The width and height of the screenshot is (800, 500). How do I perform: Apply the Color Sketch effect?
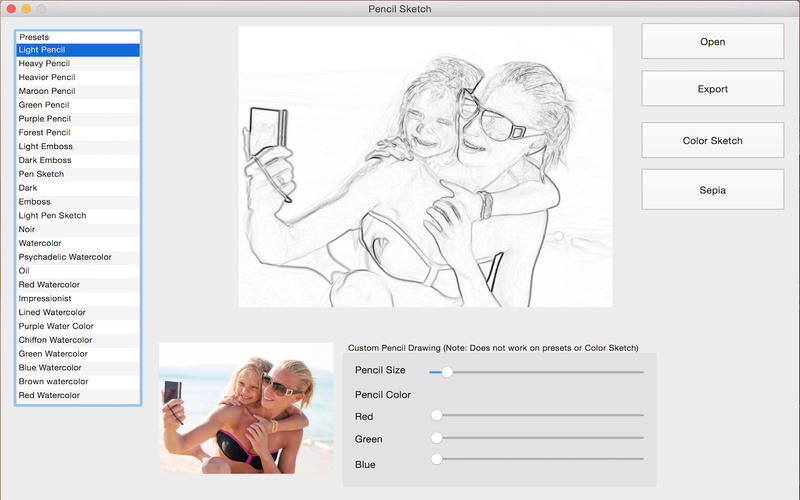[712, 141]
